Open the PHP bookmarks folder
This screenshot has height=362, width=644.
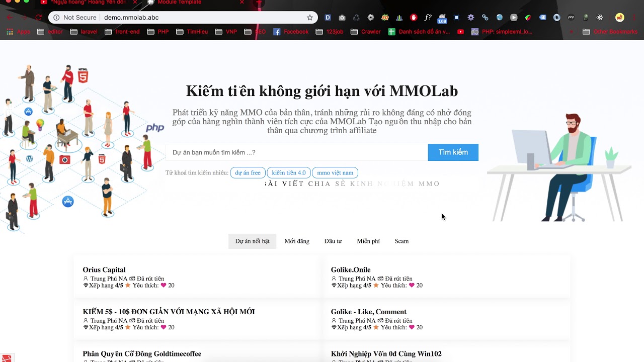(158, 32)
